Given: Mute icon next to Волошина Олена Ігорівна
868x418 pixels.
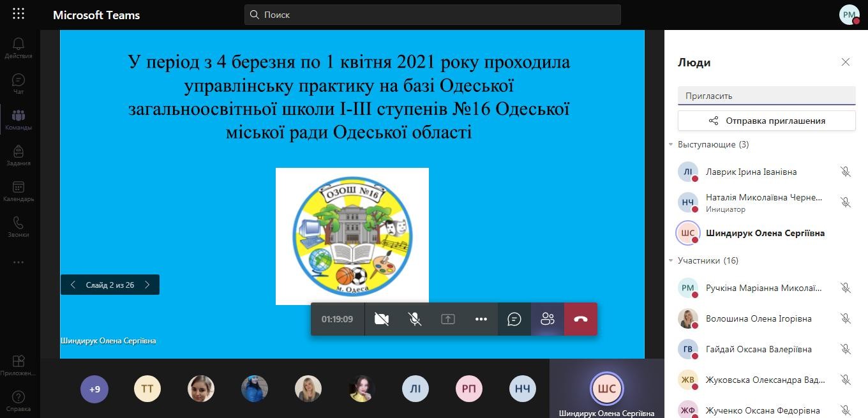Looking at the screenshot, I should coord(846,318).
